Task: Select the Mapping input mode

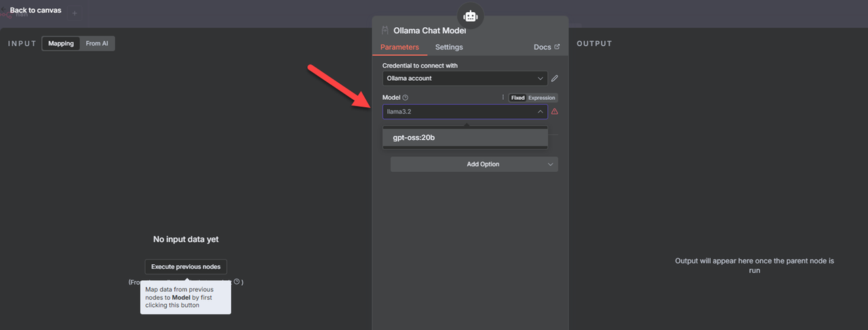Action: click(x=61, y=43)
